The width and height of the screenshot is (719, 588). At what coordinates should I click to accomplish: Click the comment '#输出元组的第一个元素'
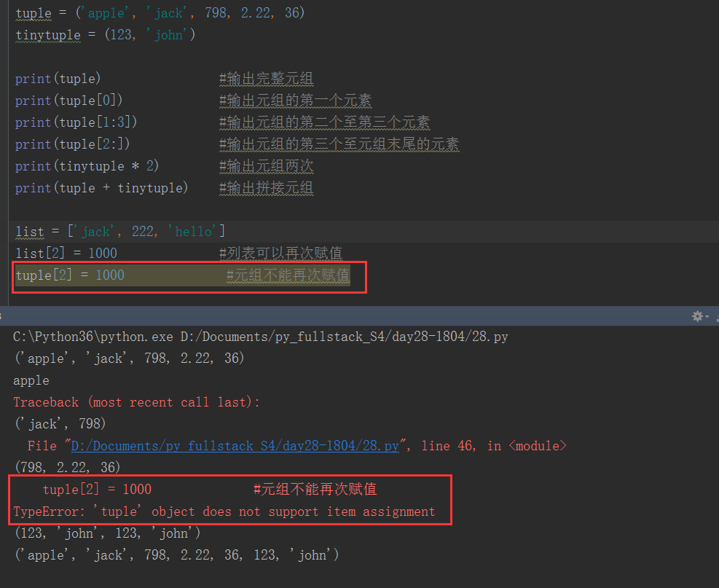(x=295, y=101)
